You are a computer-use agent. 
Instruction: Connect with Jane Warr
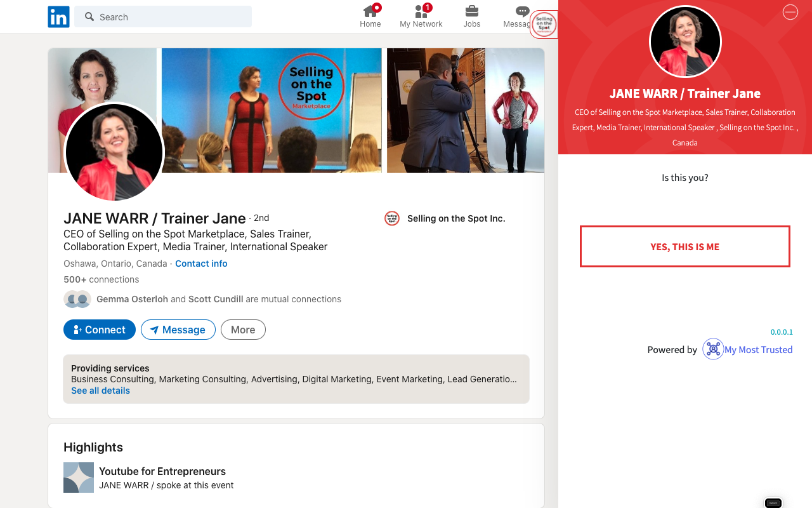coord(100,330)
